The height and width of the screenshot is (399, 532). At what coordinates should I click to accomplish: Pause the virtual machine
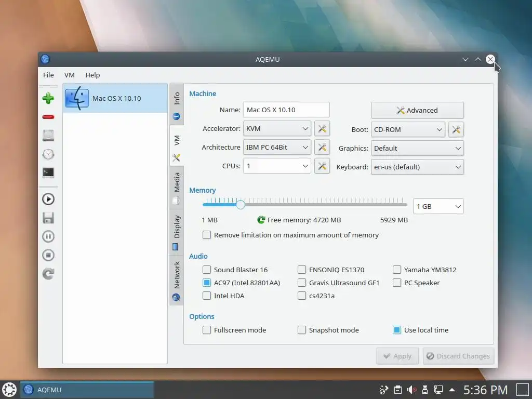[48, 236]
